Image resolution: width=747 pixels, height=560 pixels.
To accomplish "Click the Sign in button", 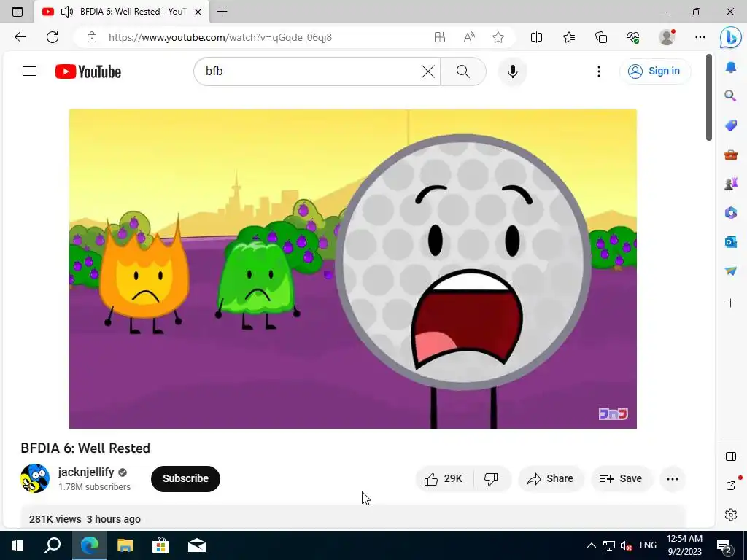I will click(654, 71).
